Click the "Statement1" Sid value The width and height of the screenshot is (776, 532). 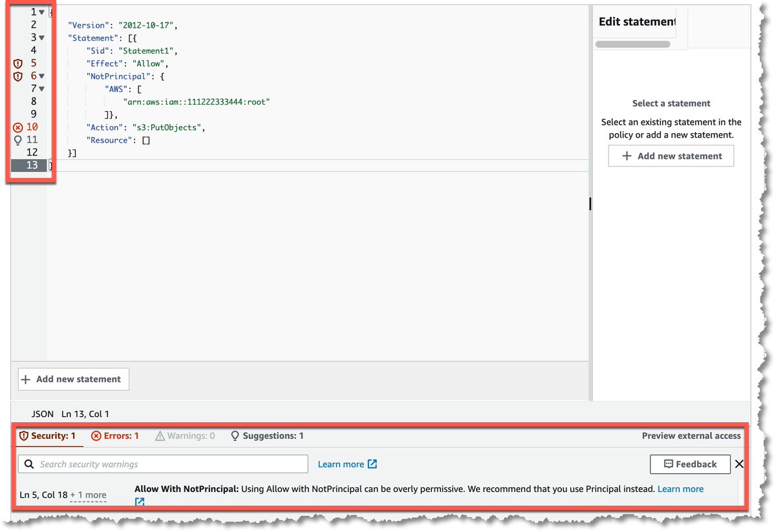(147, 50)
